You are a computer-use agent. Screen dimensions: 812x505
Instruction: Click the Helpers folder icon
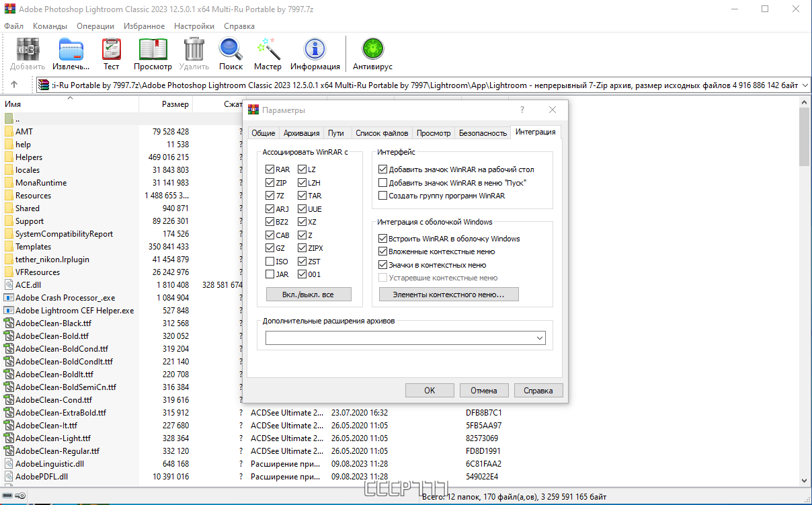click(x=9, y=157)
